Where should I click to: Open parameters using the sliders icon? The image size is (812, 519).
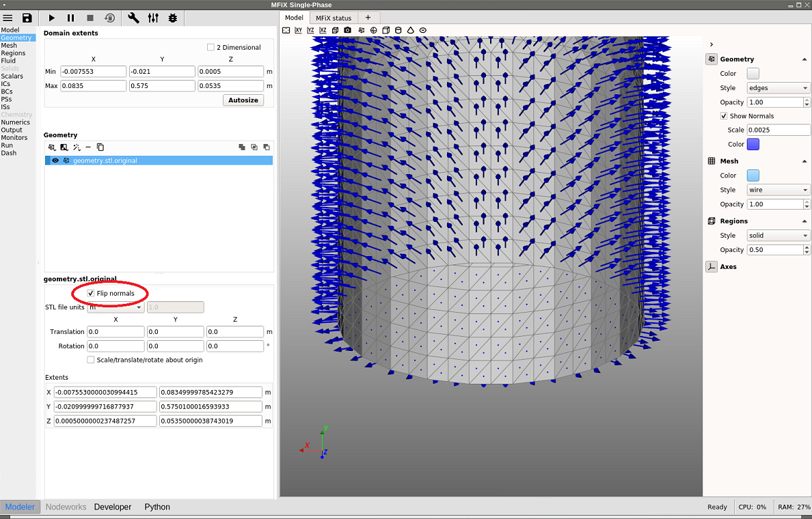(x=152, y=18)
